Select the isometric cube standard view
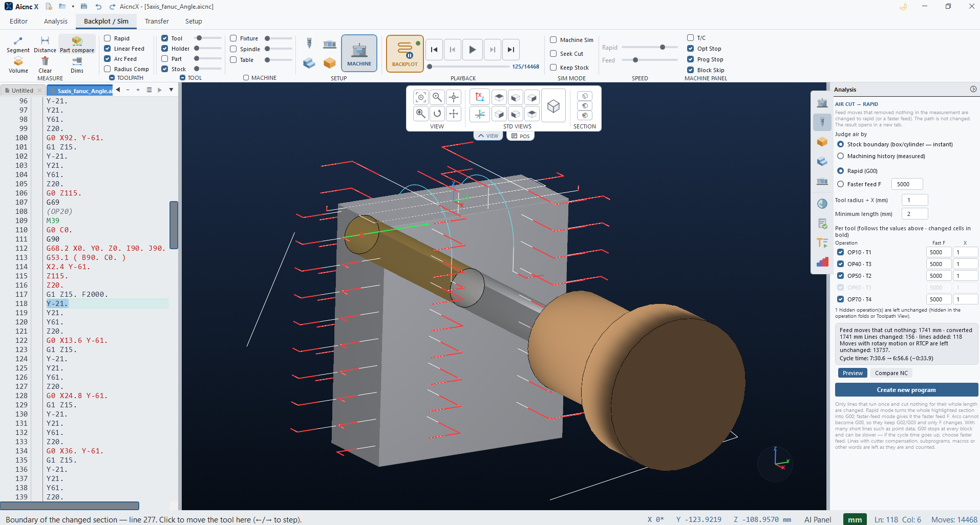This screenshot has width=980, height=525. (x=553, y=106)
